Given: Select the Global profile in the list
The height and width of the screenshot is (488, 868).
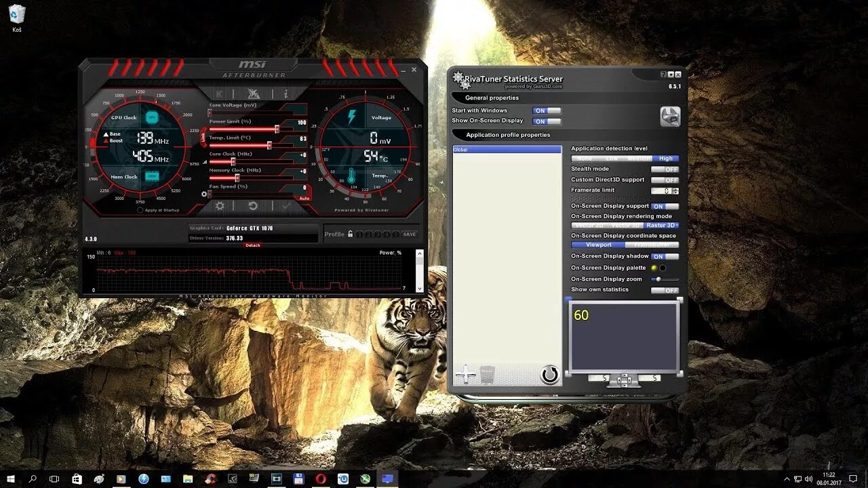Looking at the screenshot, I should click(507, 150).
